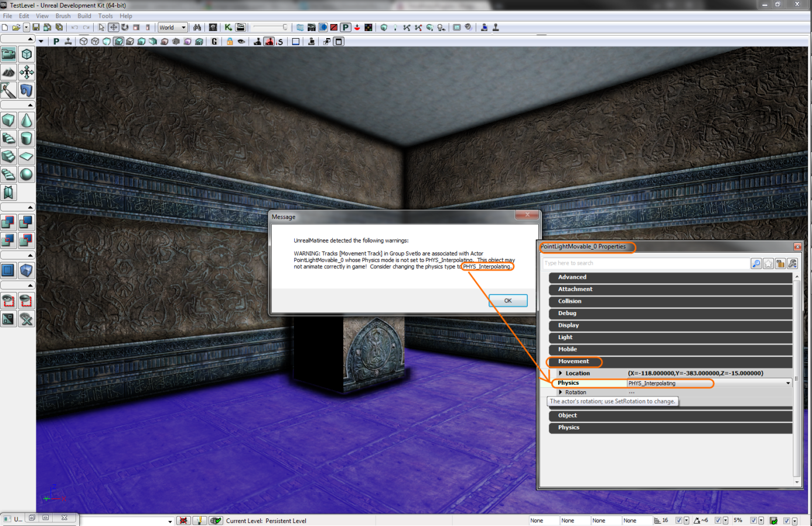Choose Texture Alignment mode icon
Viewport: 812px width, 526px height.
27,73
